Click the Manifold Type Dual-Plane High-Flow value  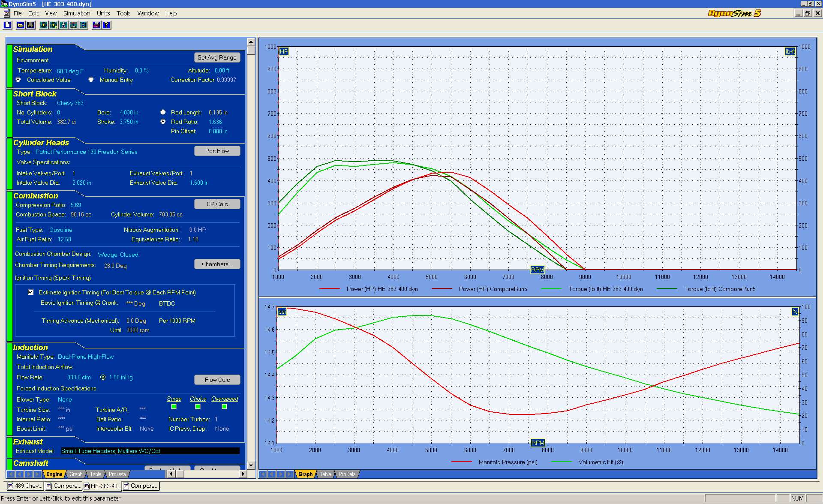click(86, 357)
